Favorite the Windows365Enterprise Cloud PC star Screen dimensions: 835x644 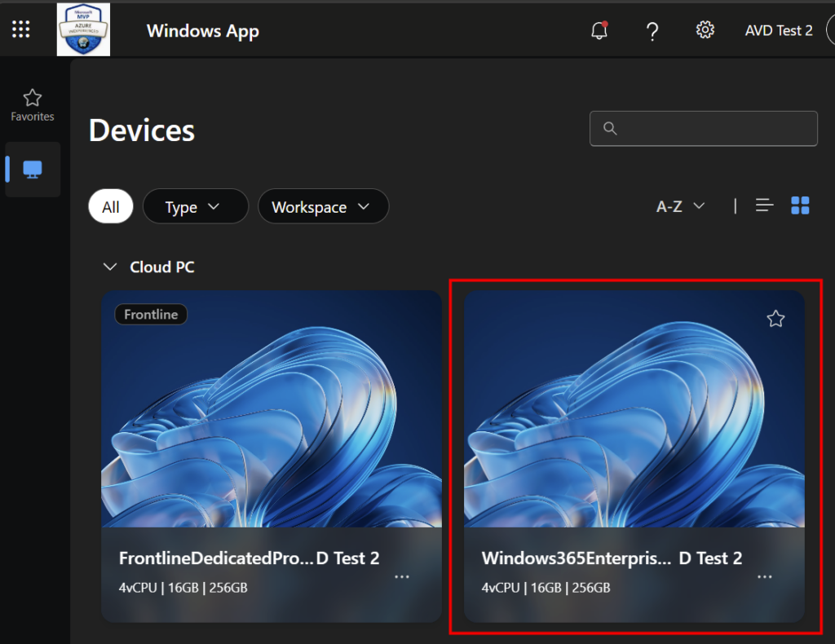pyautogui.click(x=775, y=319)
